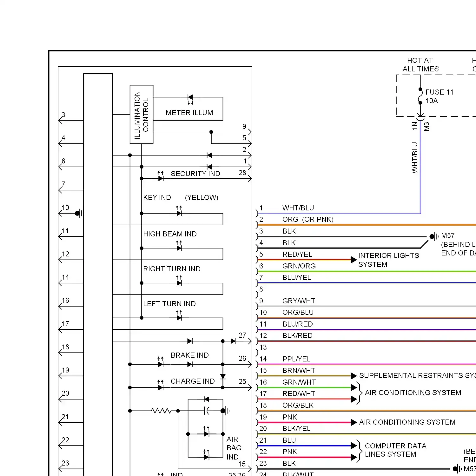The height and width of the screenshot is (476, 476).
Task: Click the SUPPLEMENTAL RESTRAINTS system label
Action: 418,375
